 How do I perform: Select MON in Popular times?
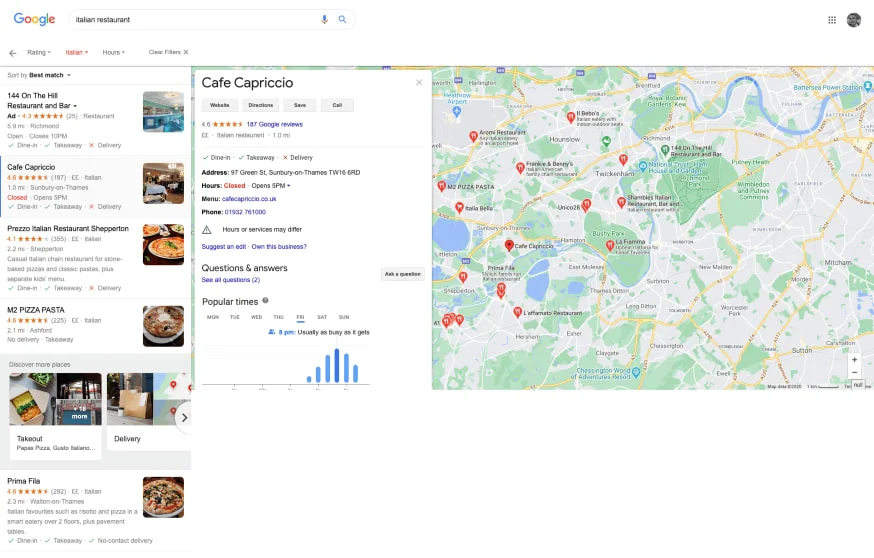213,317
